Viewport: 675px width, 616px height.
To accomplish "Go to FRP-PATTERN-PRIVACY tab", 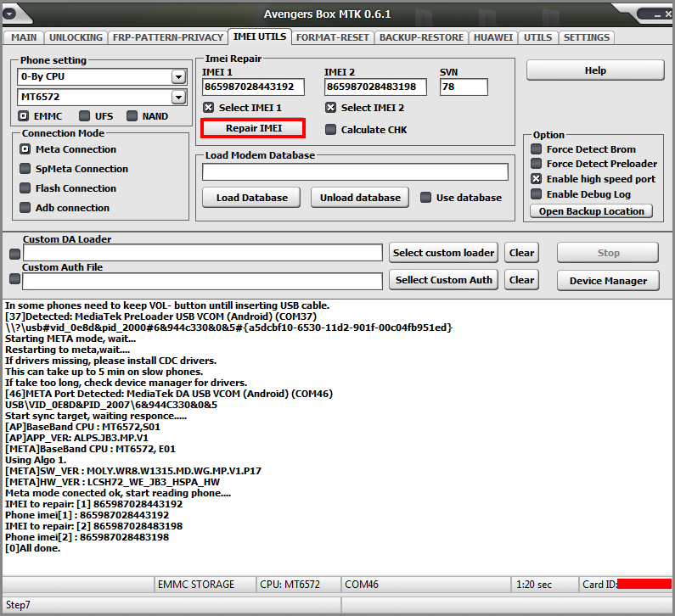I will click(167, 37).
